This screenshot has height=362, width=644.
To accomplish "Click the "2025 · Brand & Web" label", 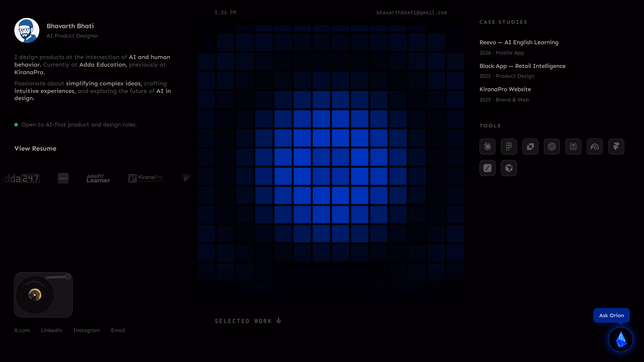I will coord(504,100).
